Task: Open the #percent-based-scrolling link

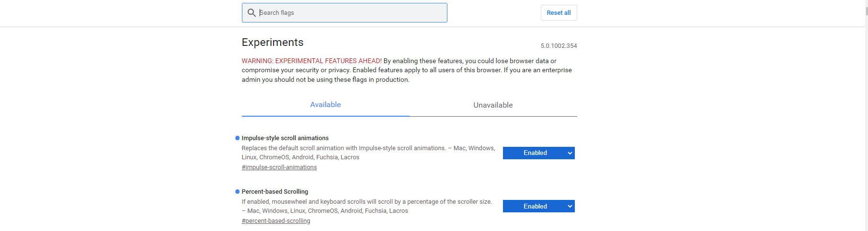Action: click(276, 221)
